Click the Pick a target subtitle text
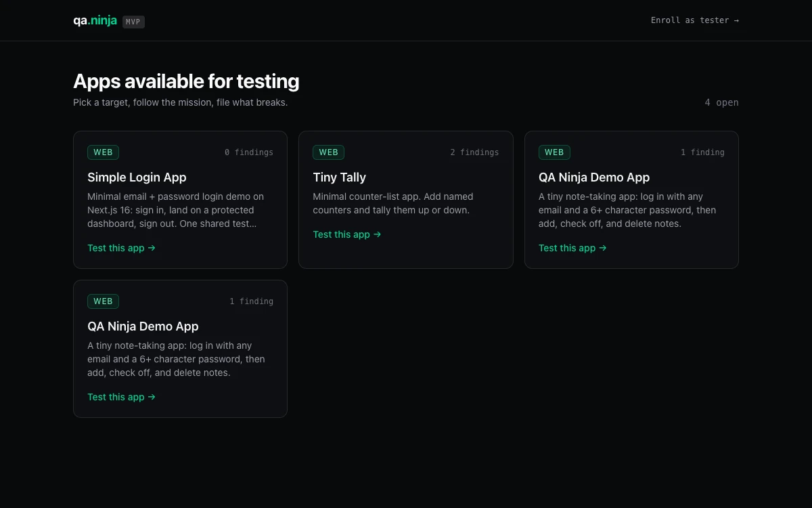The height and width of the screenshot is (508, 812). click(181, 102)
